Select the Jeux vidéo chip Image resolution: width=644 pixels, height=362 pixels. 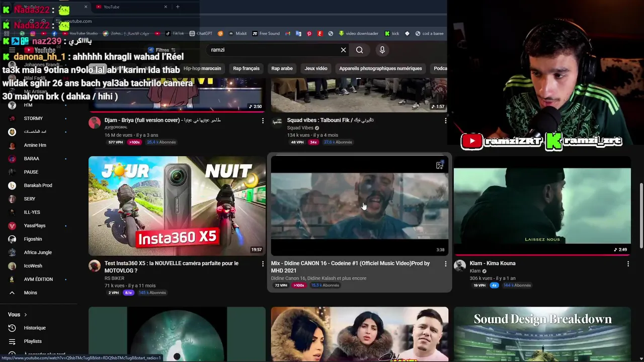coord(316,68)
